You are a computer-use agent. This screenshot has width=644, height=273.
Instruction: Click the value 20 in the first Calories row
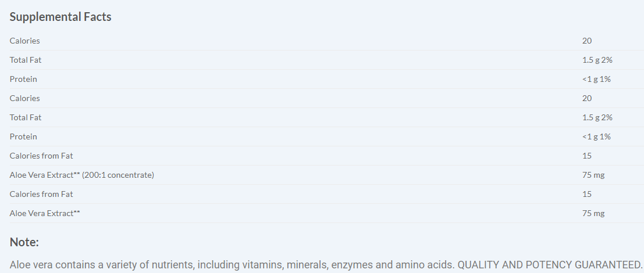click(x=587, y=41)
